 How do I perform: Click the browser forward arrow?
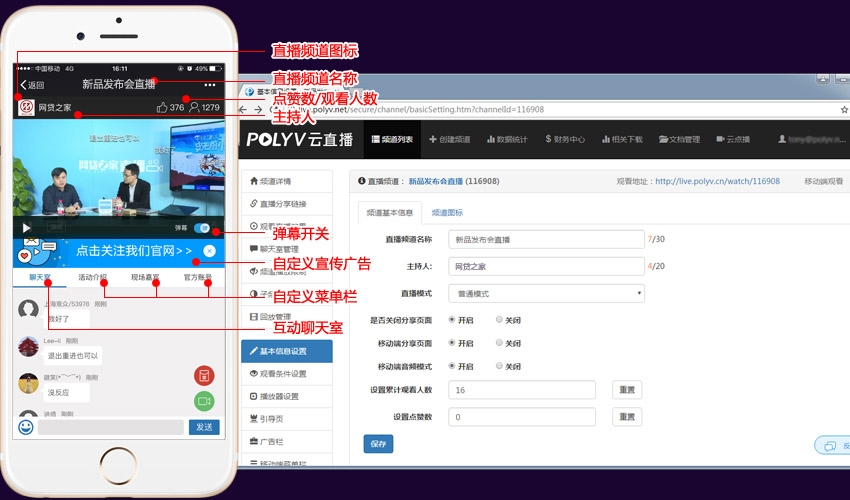(259, 110)
